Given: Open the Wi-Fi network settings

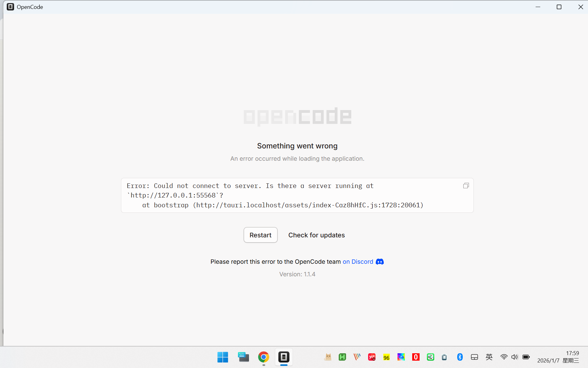Looking at the screenshot, I should [x=504, y=357].
